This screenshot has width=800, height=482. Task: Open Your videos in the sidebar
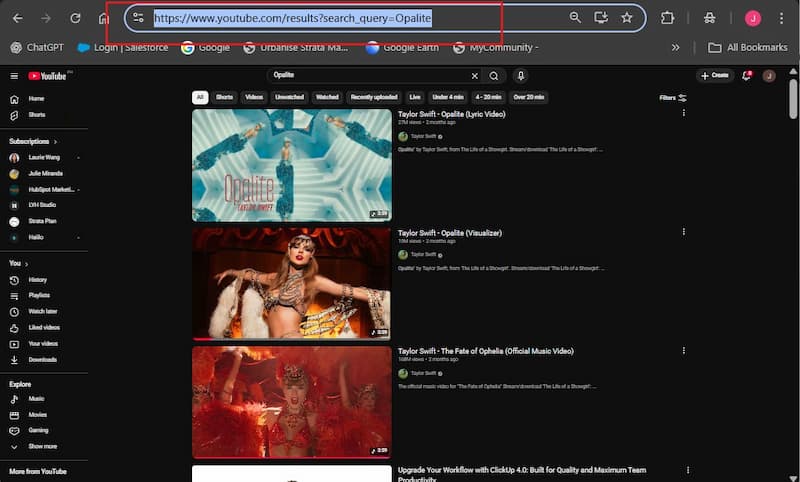(x=44, y=344)
